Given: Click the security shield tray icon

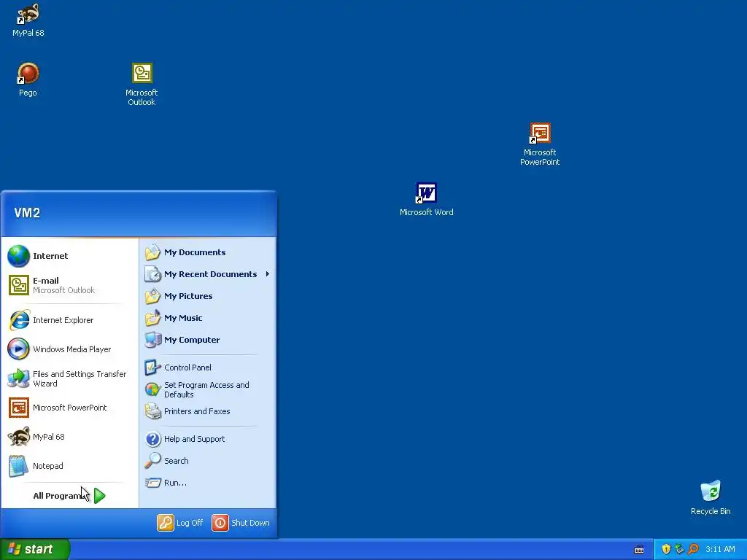Looking at the screenshot, I should click(x=666, y=549).
